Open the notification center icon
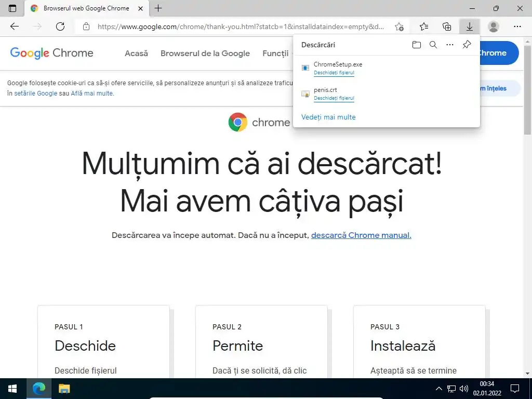Screen dimensions: 532x399 click(515, 389)
